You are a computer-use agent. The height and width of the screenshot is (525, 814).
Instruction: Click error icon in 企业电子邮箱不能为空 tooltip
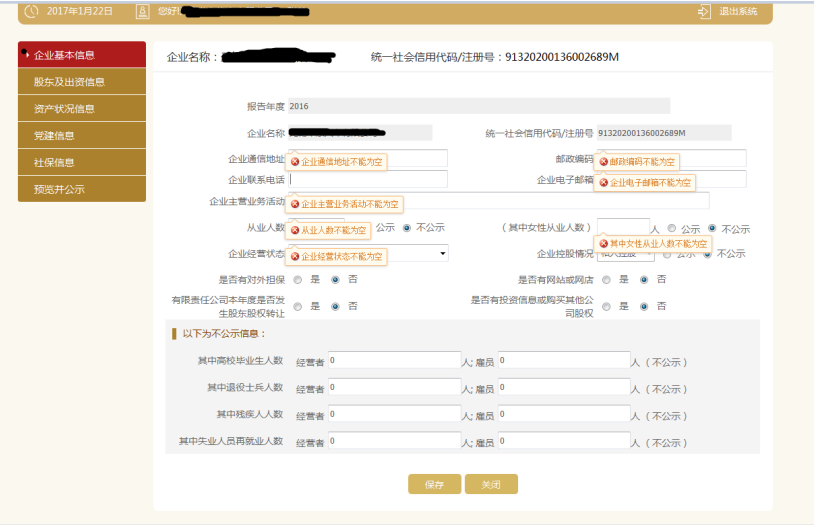(603, 183)
